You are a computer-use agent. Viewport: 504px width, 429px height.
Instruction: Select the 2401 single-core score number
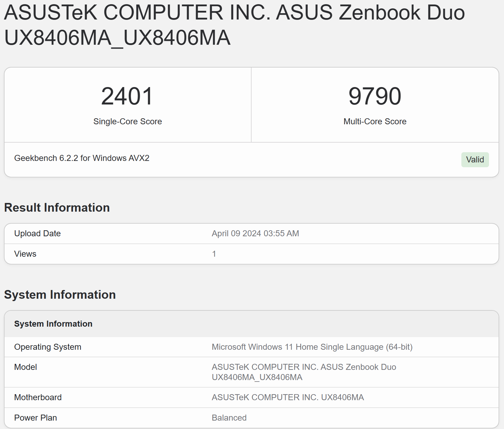click(128, 96)
